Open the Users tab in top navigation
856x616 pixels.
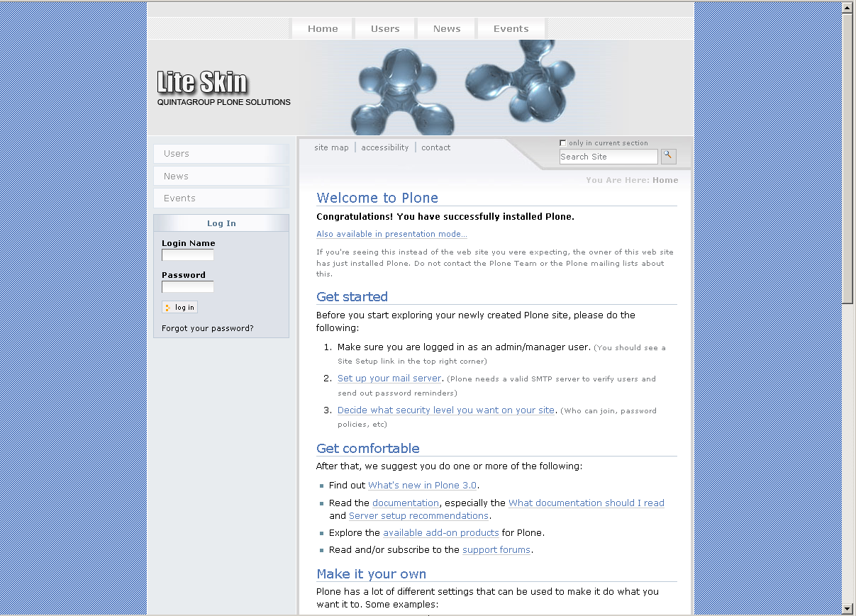[385, 29]
